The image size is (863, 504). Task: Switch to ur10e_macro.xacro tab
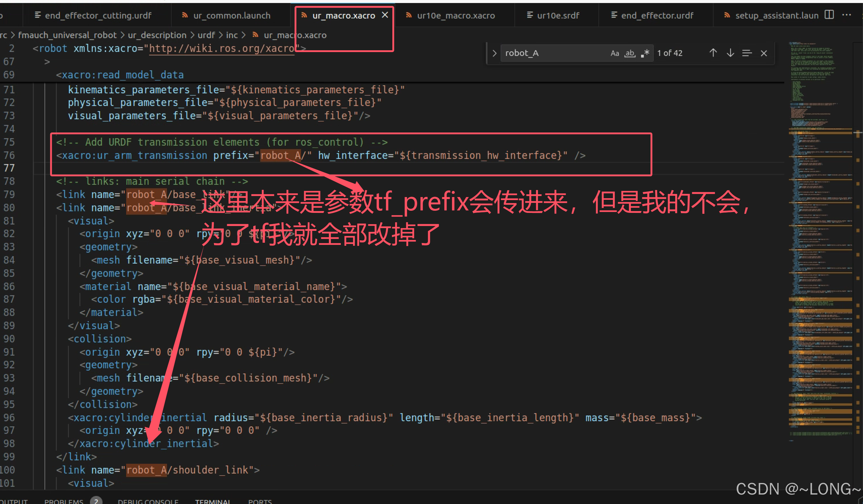[x=455, y=16]
